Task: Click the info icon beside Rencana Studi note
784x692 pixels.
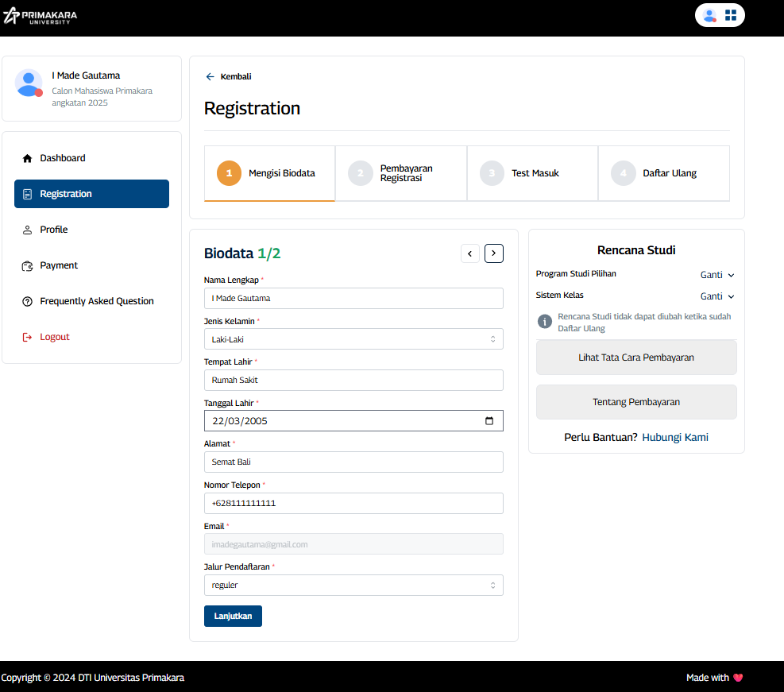Action: click(545, 322)
